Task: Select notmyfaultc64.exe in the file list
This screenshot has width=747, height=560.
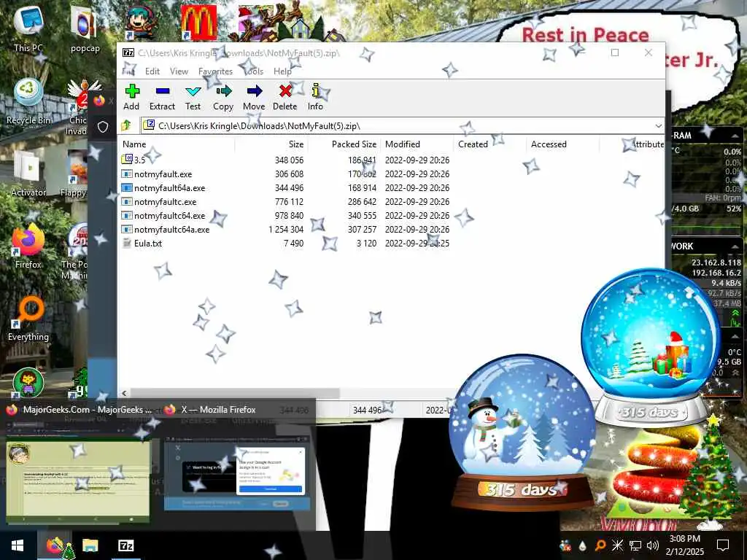Action: (286, 215)
